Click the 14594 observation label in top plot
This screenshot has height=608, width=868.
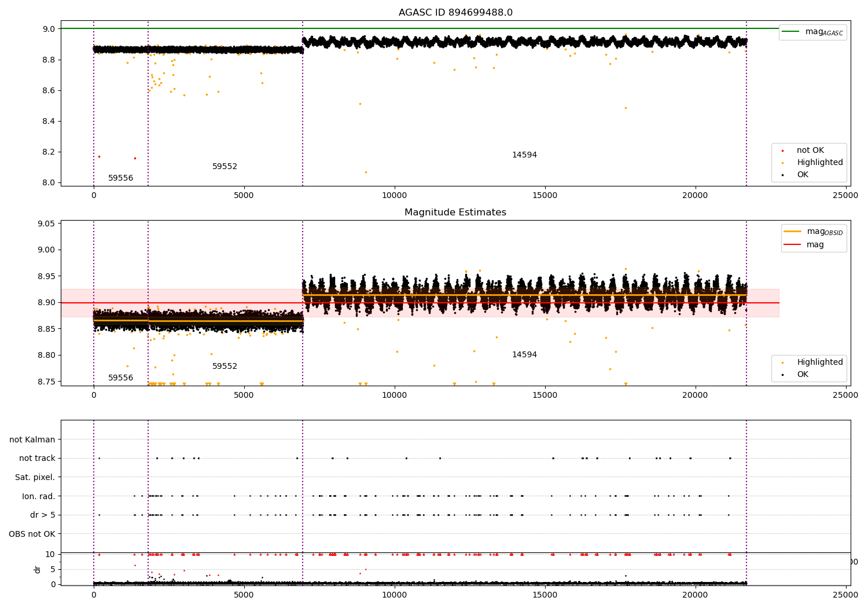[x=524, y=155]
